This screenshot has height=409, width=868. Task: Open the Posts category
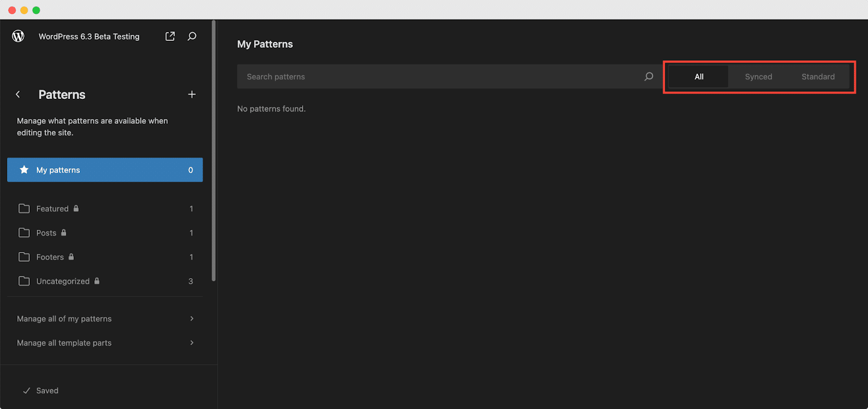coord(105,232)
